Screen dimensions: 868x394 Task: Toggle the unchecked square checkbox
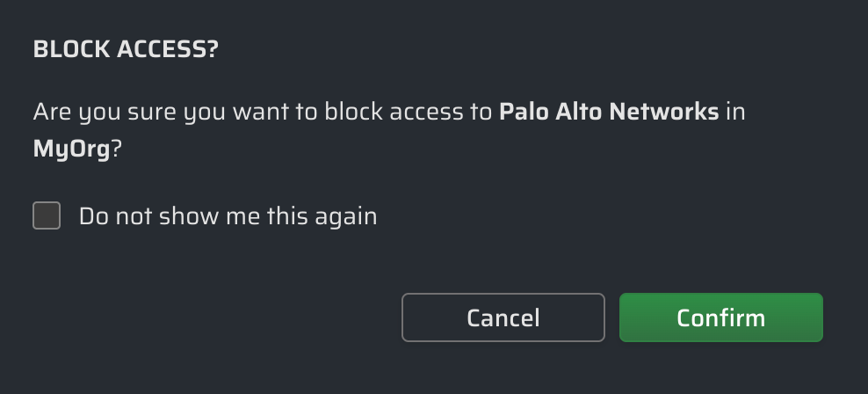[x=47, y=215]
